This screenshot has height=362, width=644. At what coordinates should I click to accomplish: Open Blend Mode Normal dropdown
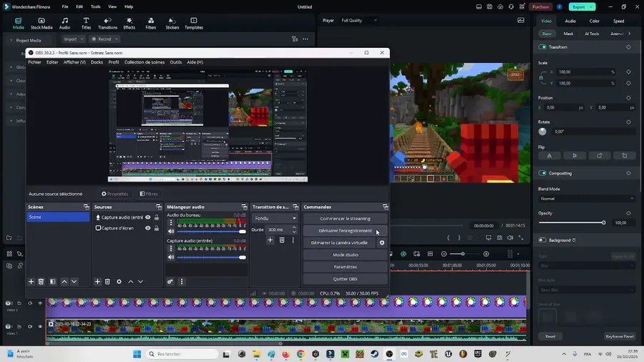click(x=587, y=199)
